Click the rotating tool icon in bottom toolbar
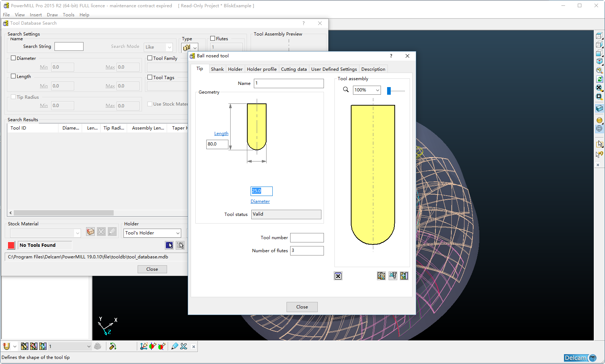The width and height of the screenshot is (605, 364). 113,346
